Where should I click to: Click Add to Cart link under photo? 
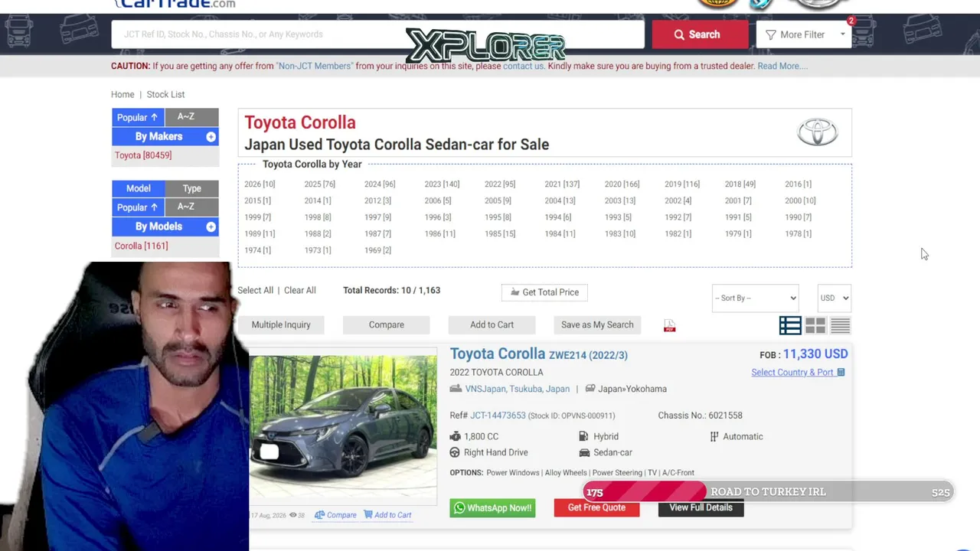click(387, 515)
